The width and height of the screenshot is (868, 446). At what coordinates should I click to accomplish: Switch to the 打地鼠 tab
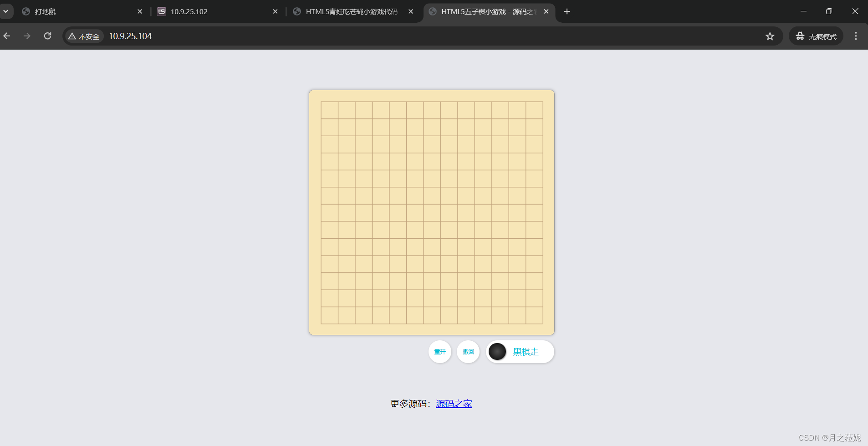[82, 11]
